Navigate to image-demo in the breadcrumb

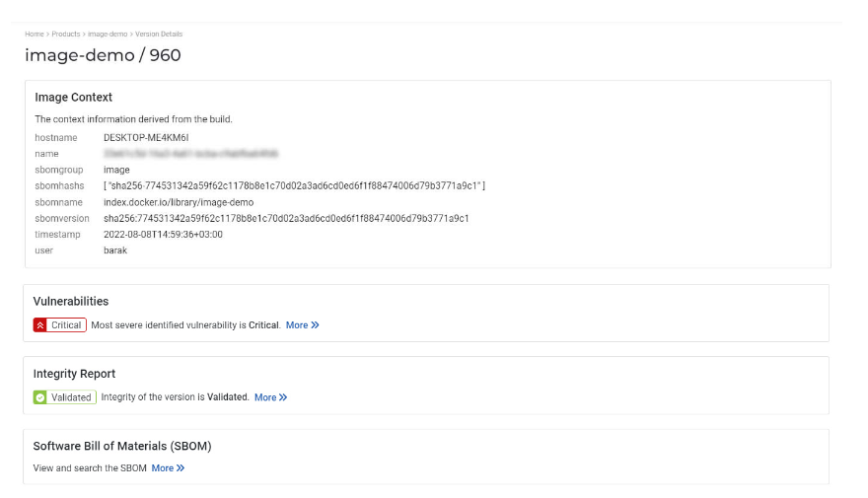tap(107, 35)
